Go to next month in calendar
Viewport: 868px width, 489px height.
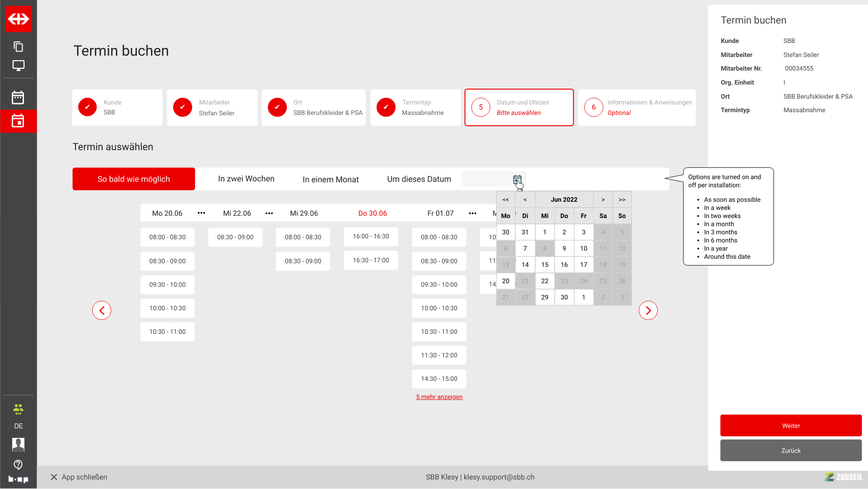coord(603,199)
